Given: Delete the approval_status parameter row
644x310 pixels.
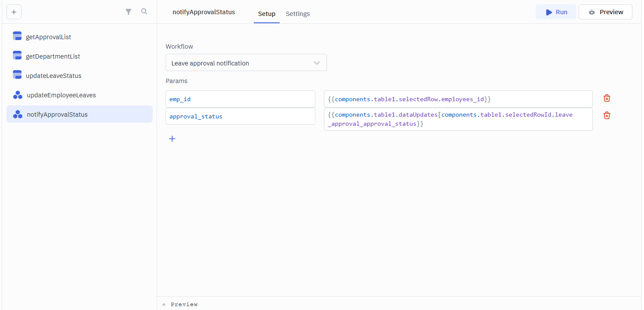Looking at the screenshot, I should [x=607, y=115].
